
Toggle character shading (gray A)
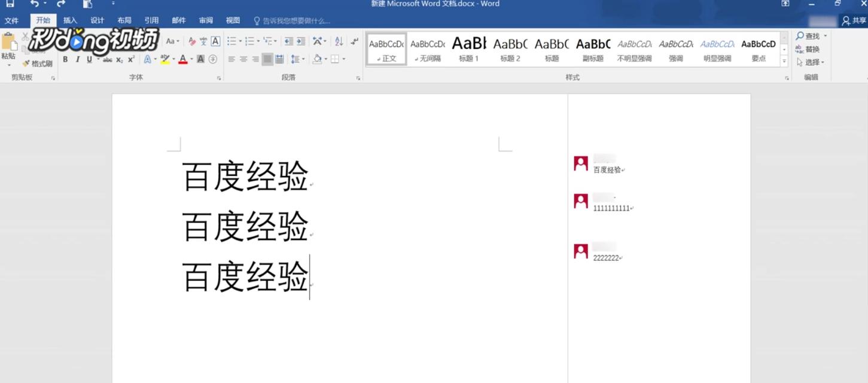[x=200, y=59]
